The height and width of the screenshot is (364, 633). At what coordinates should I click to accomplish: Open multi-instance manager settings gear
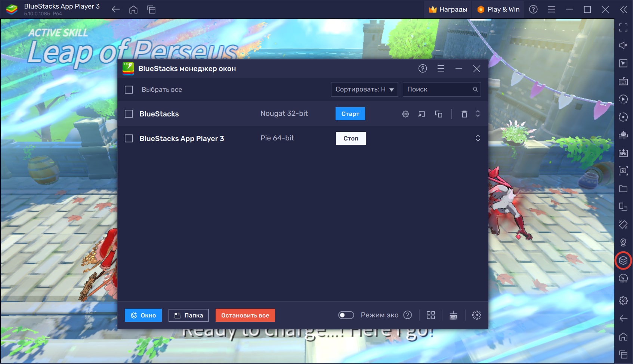pos(476,315)
